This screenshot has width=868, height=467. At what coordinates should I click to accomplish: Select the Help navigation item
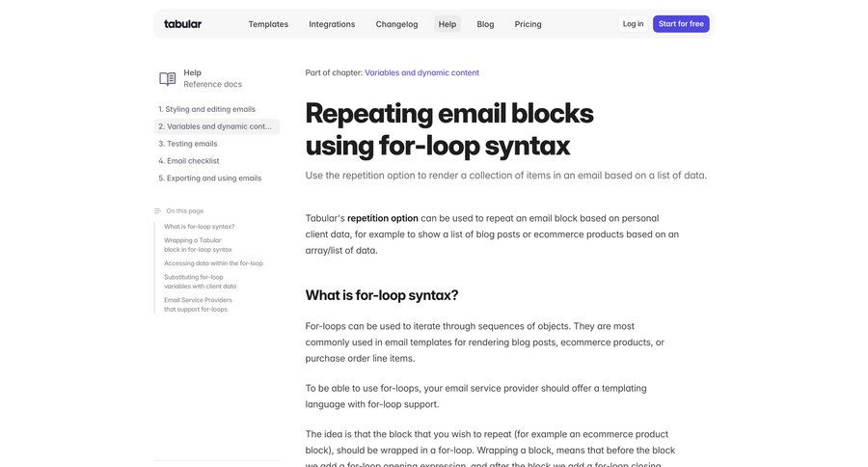[x=448, y=24]
